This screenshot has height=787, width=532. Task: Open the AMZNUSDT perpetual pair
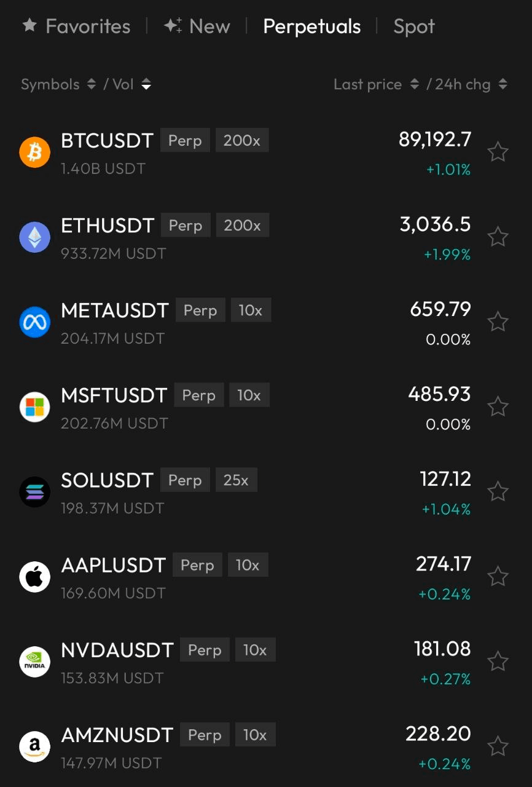(x=117, y=735)
